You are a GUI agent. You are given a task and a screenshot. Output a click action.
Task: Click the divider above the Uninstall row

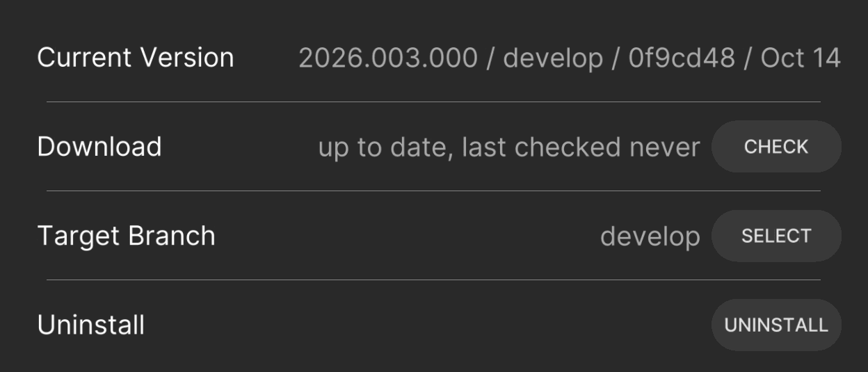[x=433, y=280]
